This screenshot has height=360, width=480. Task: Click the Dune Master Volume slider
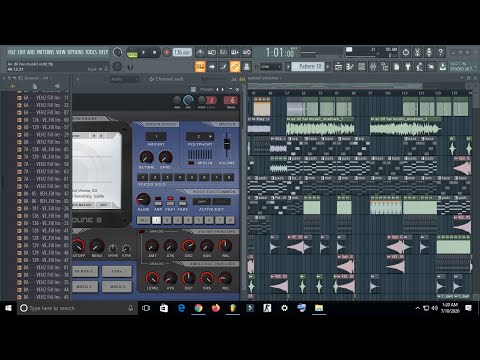click(227, 144)
